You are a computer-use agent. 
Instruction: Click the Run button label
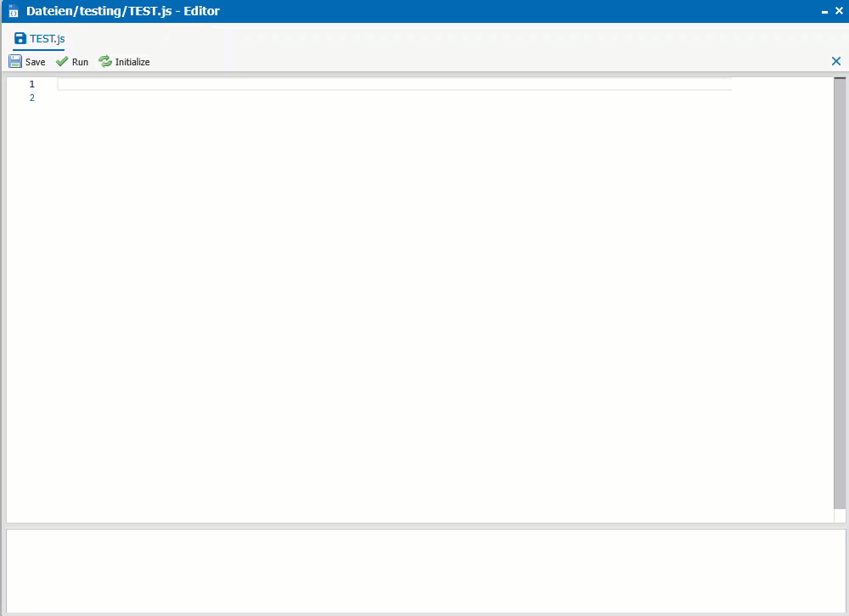(x=80, y=62)
